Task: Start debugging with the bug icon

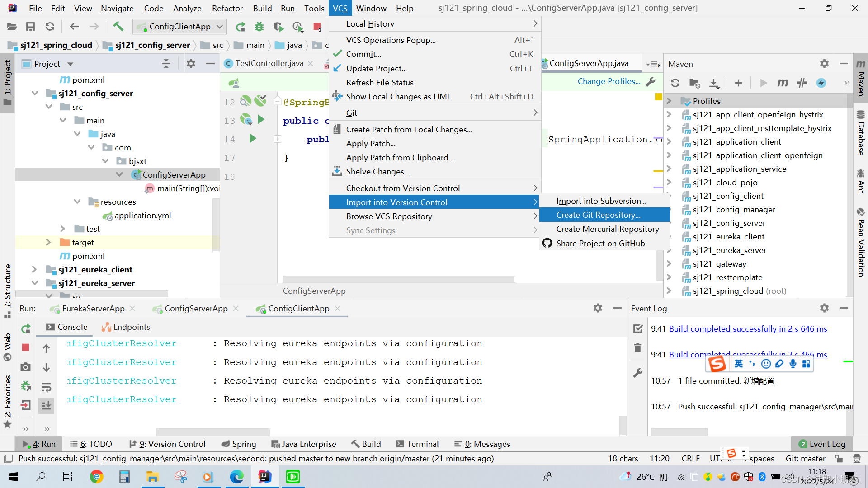Action: (x=259, y=27)
